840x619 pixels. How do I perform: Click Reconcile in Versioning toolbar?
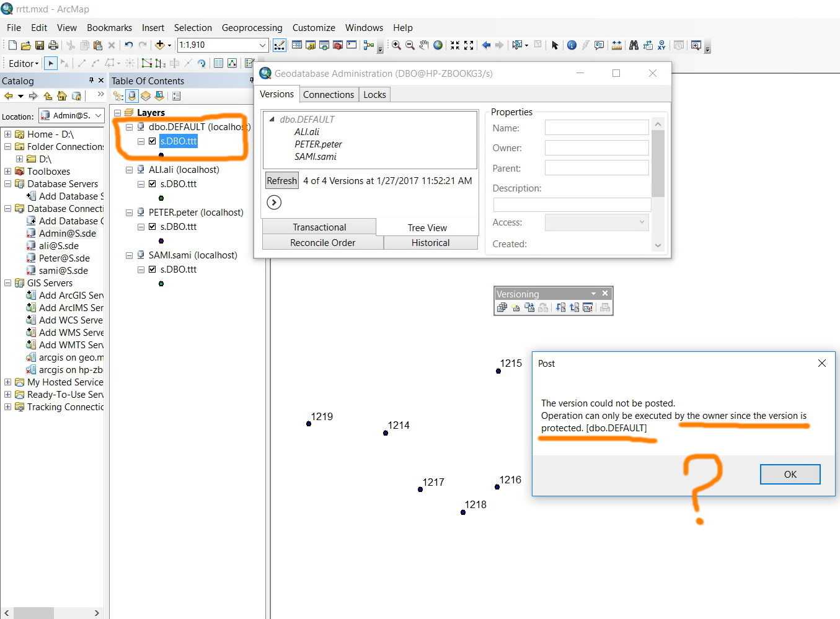[x=560, y=307]
